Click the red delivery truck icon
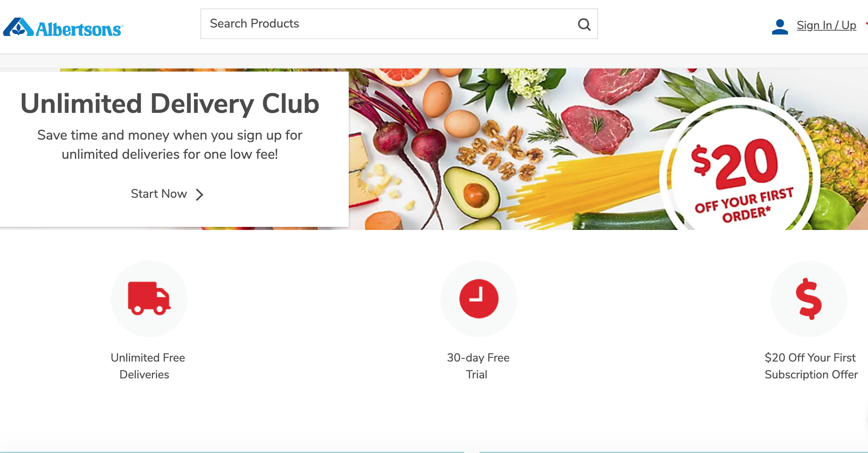Viewport: 868px width, 453px height. [149, 298]
